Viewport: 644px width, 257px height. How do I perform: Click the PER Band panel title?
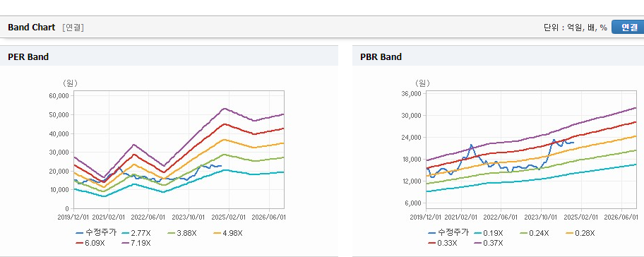tap(28, 57)
